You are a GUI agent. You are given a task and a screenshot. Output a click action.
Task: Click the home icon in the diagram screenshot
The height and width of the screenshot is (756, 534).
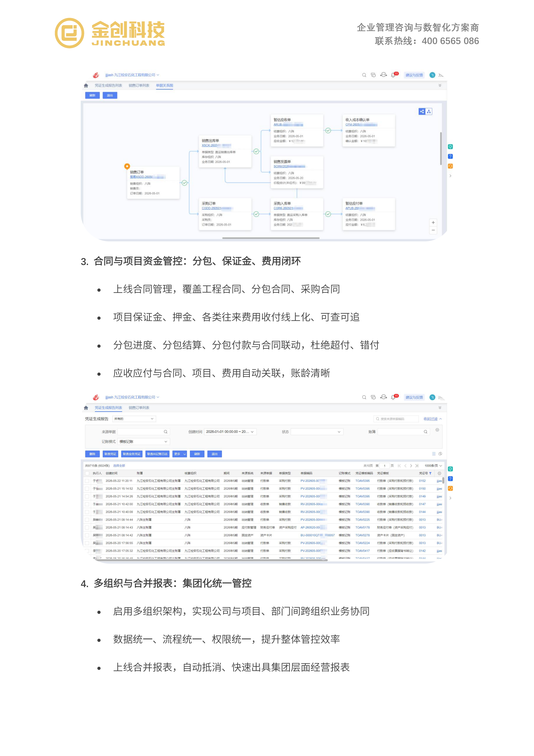(x=86, y=86)
